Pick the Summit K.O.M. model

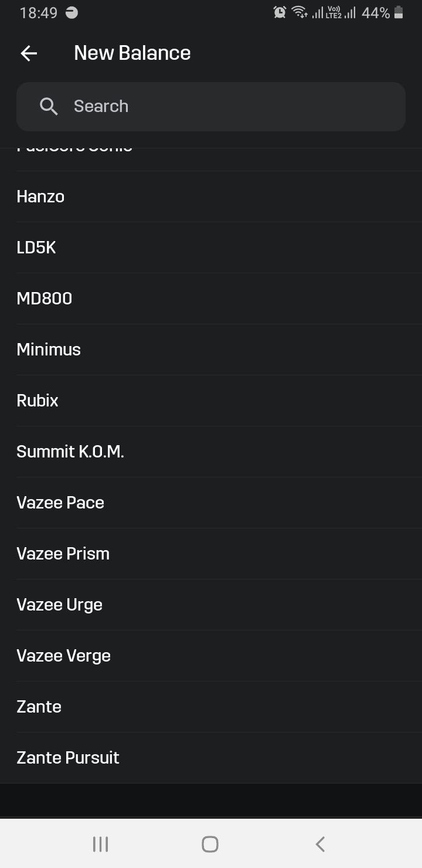[x=211, y=452]
